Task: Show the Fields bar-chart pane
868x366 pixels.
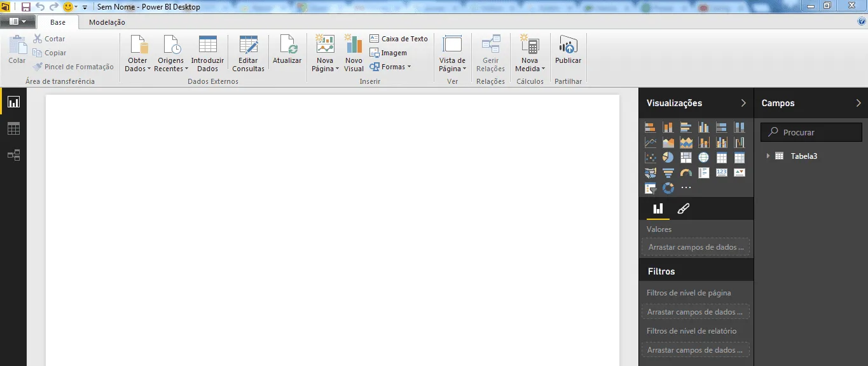Action: point(658,208)
